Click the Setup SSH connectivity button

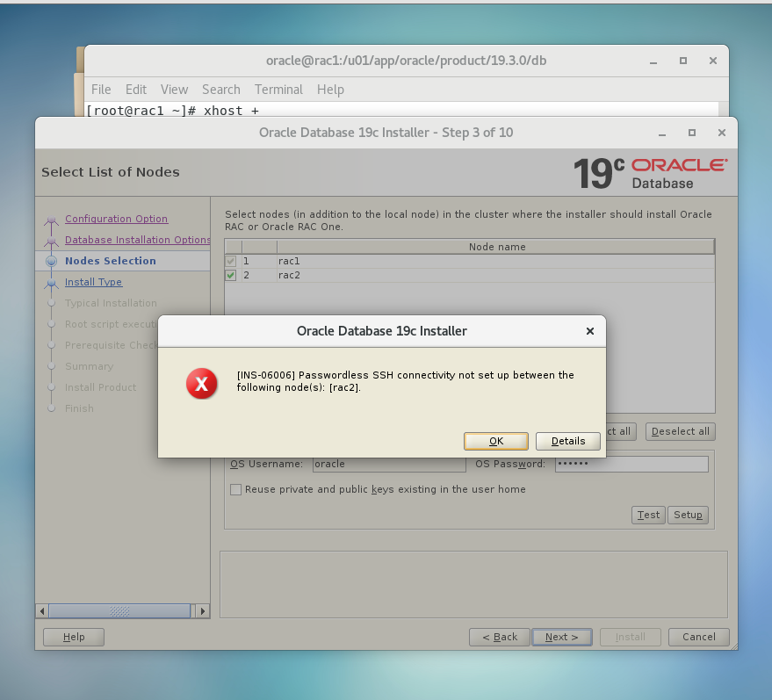coord(688,515)
